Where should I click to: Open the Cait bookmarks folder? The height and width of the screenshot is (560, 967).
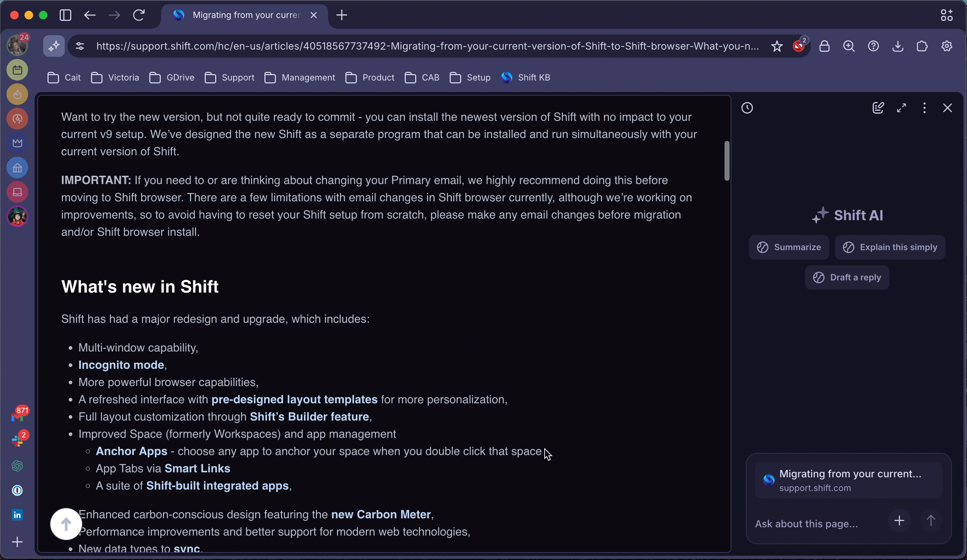[64, 78]
